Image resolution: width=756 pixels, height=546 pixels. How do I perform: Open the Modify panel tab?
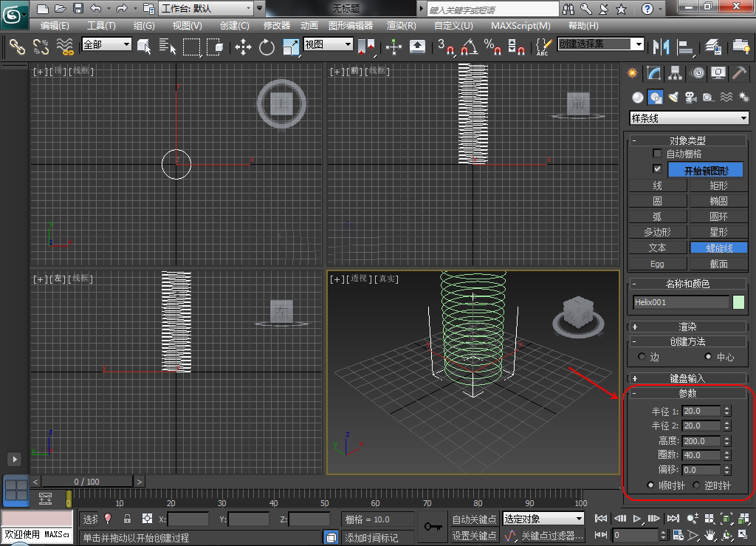click(653, 72)
